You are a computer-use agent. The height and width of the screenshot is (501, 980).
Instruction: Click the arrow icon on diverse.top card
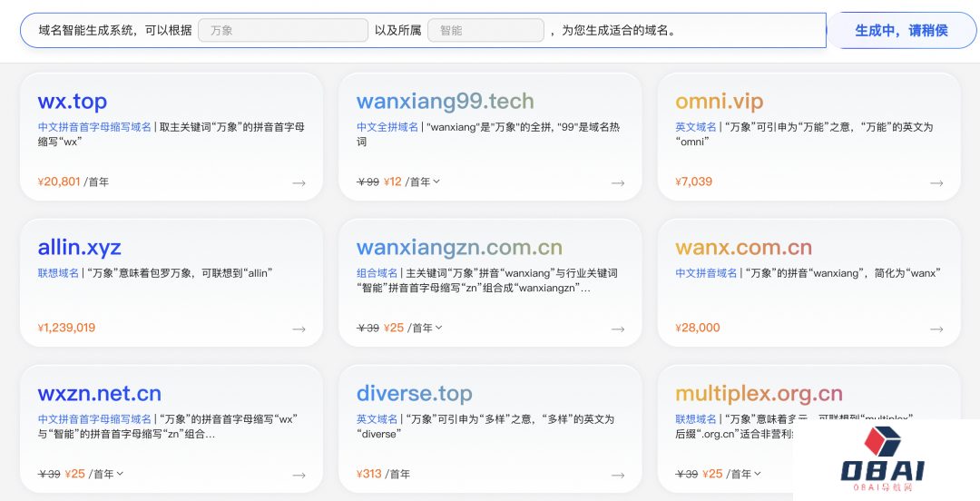(618, 476)
